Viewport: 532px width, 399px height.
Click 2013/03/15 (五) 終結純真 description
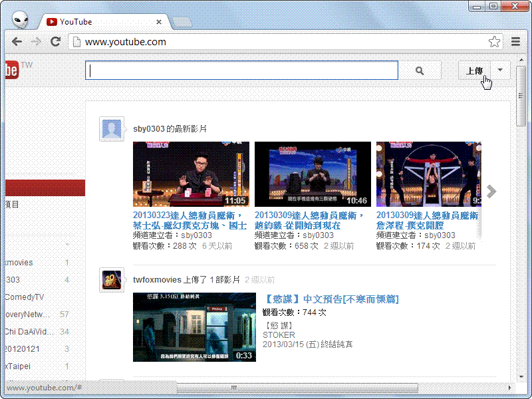click(308, 344)
